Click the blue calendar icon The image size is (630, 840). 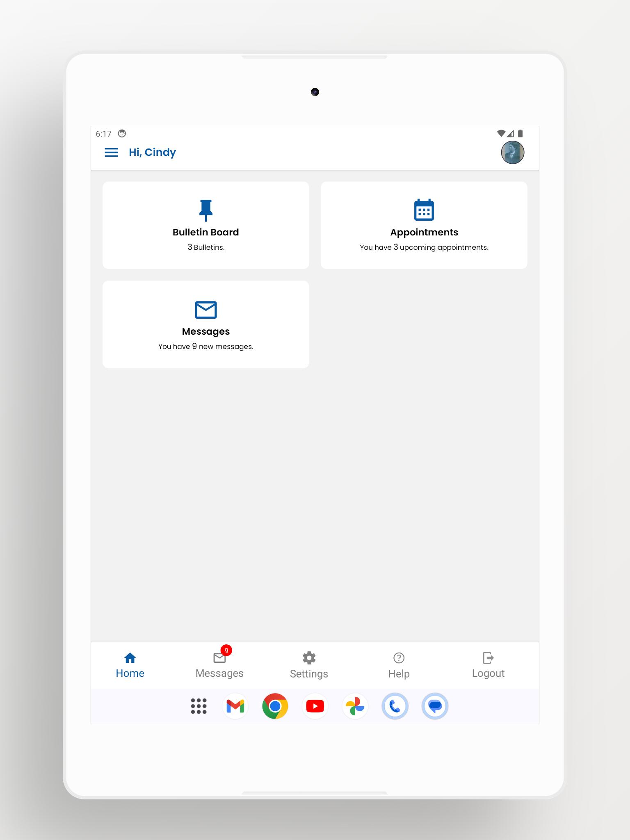coord(424,210)
